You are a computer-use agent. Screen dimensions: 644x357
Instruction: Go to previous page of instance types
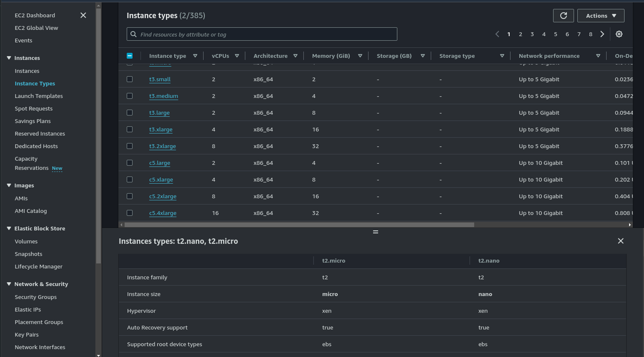point(497,34)
